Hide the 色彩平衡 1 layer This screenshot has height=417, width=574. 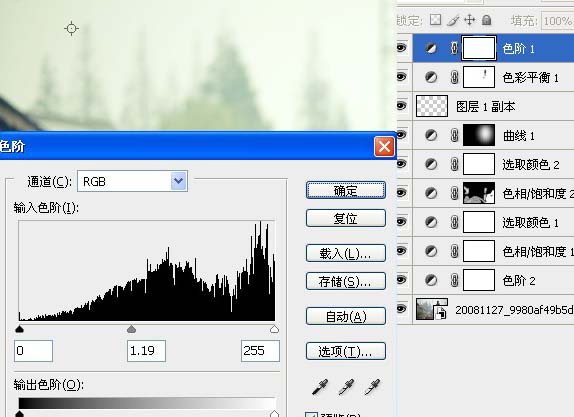[x=402, y=77]
